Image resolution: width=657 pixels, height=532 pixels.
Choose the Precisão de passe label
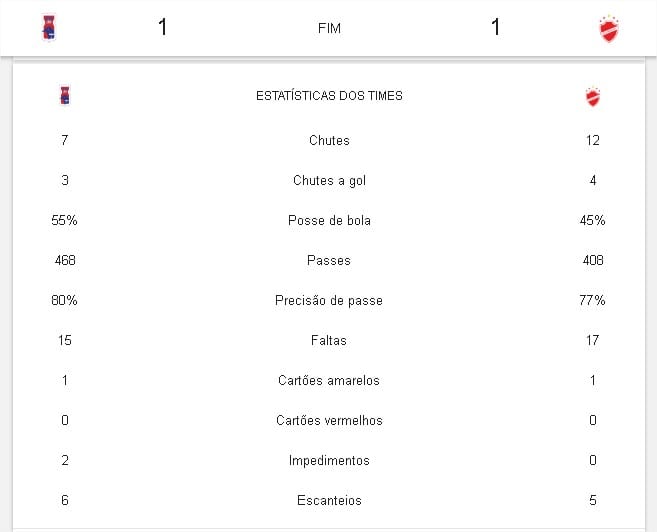click(x=329, y=300)
